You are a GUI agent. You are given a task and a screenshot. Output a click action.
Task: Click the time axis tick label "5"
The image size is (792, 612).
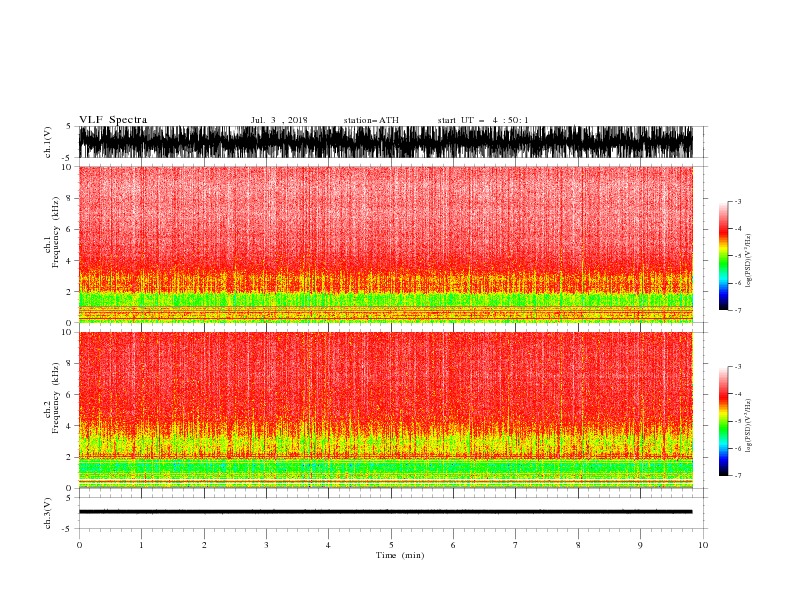(391, 545)
